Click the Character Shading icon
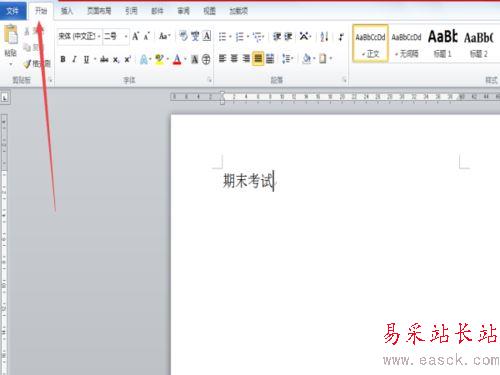The width and height of the screenshot is (500, 375). (x=195, y=59)
